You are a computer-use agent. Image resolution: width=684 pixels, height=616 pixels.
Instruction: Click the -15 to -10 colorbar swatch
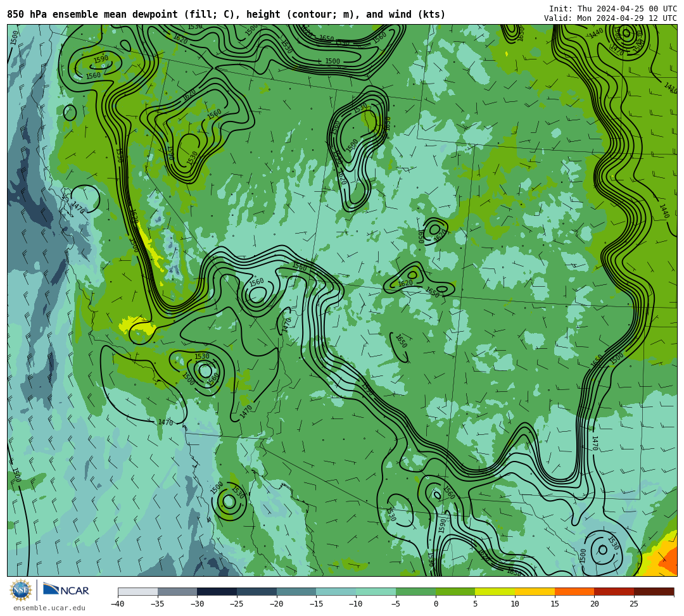click(336, 591)
